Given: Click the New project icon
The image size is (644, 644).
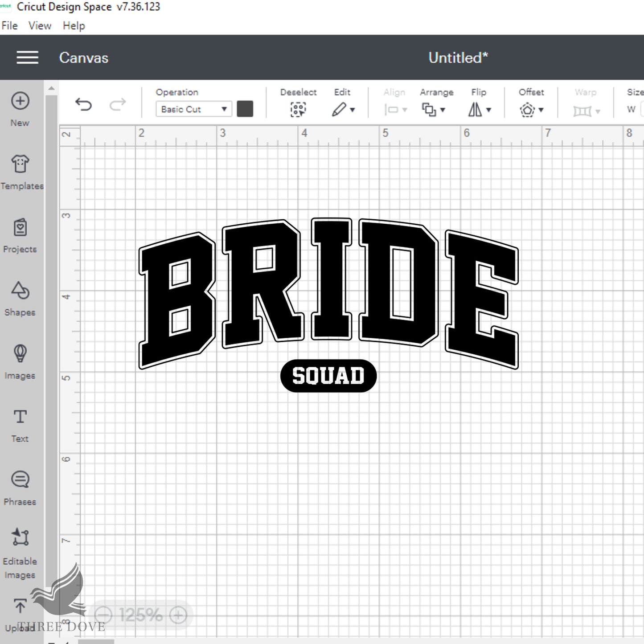Looking at the screenshot, I should (x=20, y=101).
